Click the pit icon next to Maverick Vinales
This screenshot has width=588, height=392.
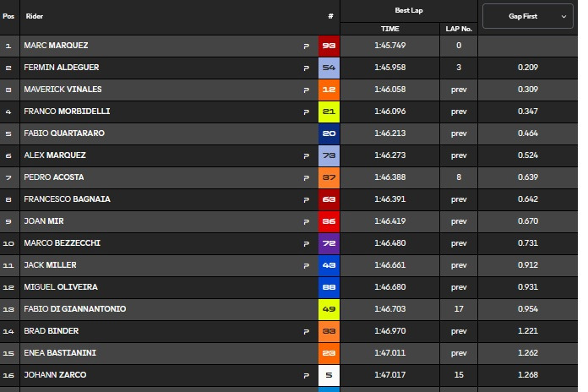click(x=307, y=90)
